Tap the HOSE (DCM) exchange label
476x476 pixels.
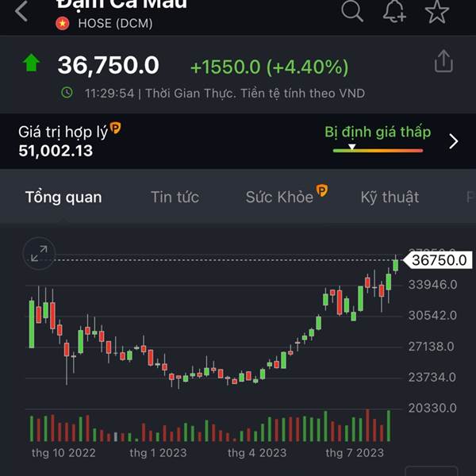tap(115, 23)
